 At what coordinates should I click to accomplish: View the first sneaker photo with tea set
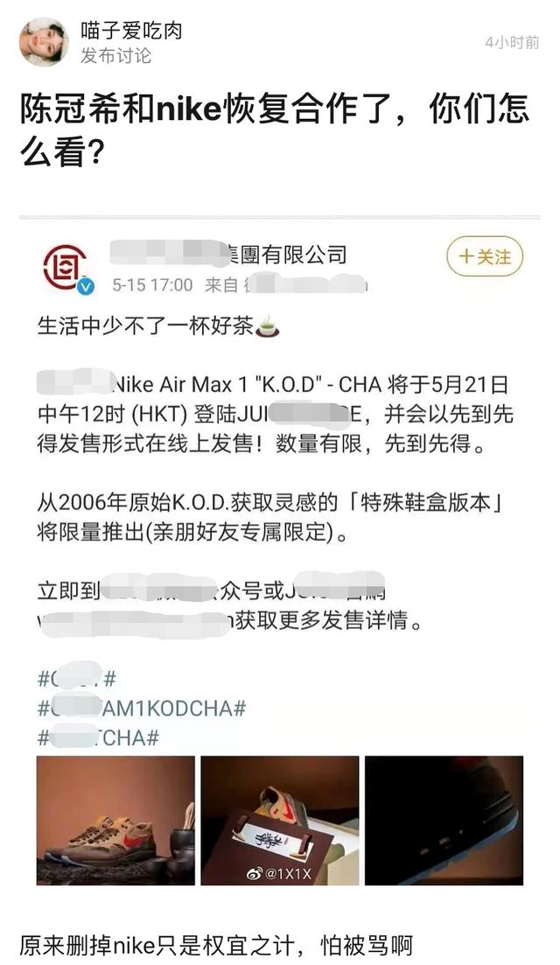coord(115,821)
